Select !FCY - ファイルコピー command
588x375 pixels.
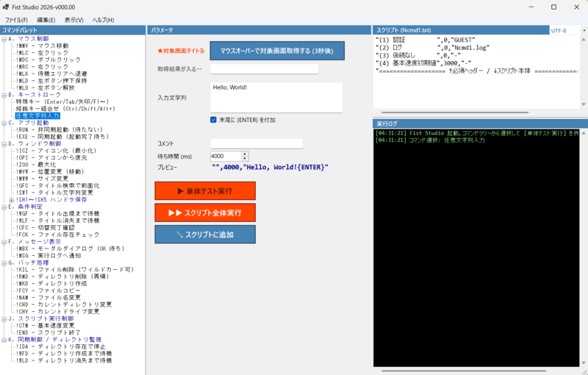[49, 290]
